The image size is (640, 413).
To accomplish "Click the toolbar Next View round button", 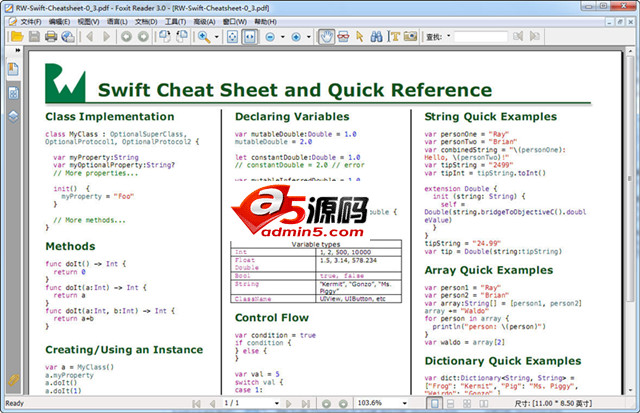I will (x=143, y=37).
